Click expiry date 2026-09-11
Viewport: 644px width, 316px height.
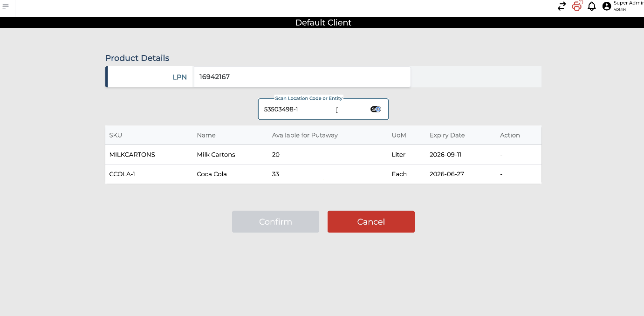(x=445, y=155)
